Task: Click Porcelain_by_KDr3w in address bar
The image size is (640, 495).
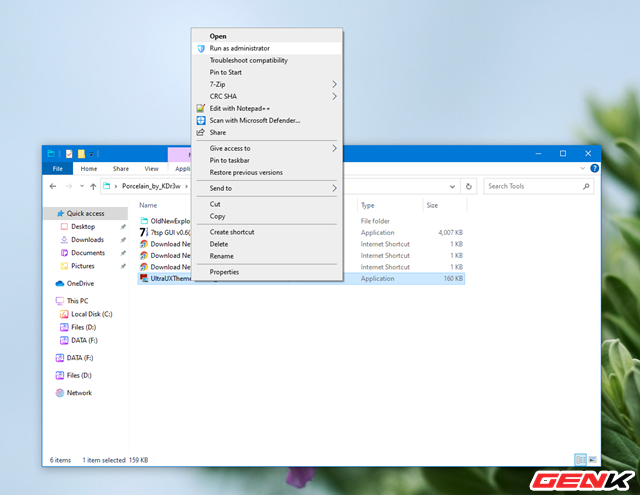Action: (151, 186)
